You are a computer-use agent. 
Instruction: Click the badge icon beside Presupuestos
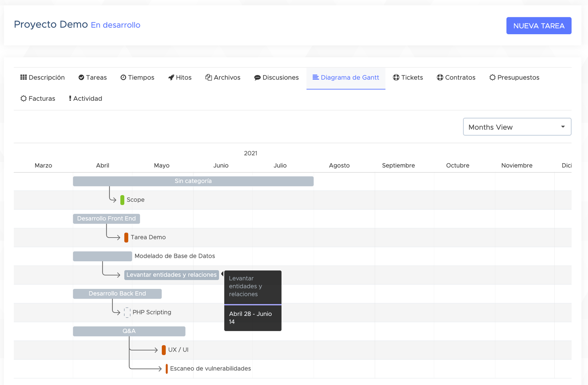pos(492,77)
